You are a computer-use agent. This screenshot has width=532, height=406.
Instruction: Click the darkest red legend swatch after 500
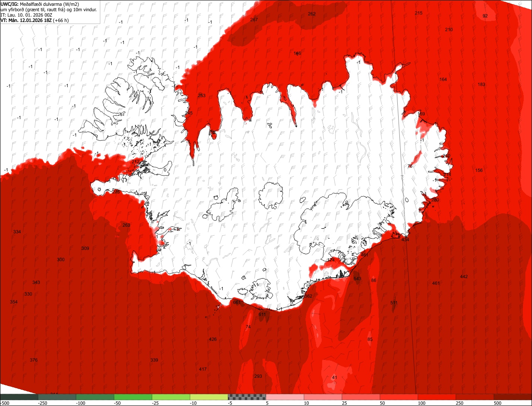(x=513, y=396)
